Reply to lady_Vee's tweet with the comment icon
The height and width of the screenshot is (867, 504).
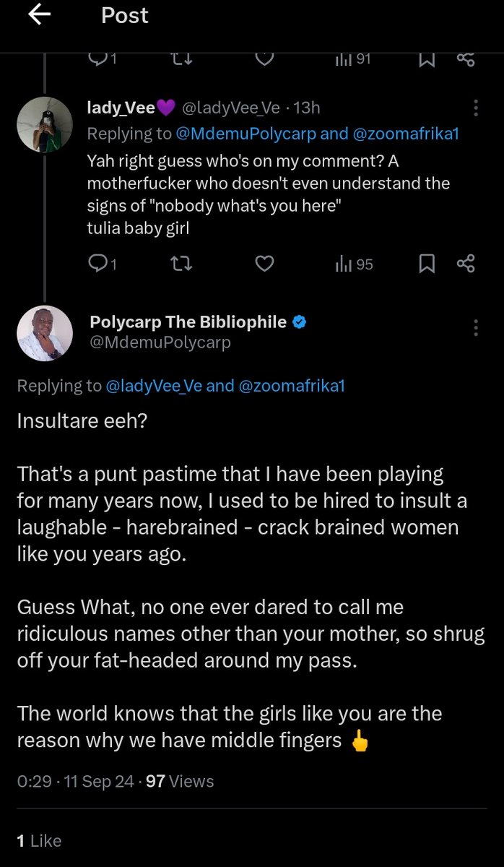[97, 264]
